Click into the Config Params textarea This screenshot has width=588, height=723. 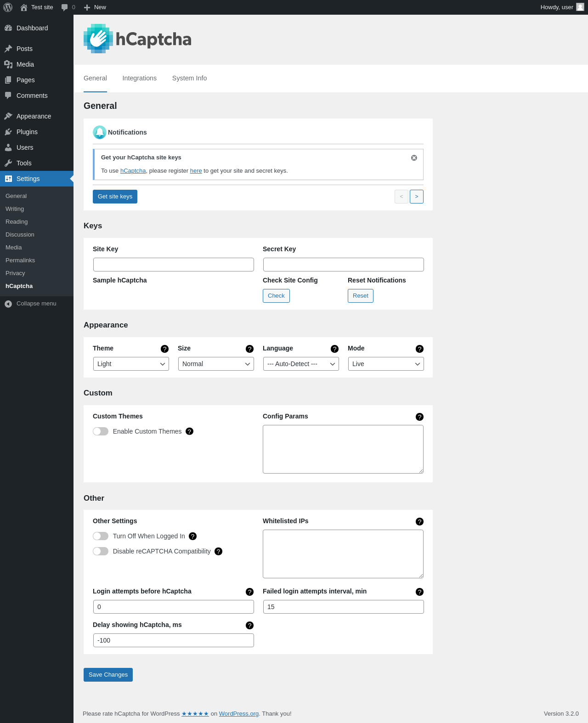[343, 449]
